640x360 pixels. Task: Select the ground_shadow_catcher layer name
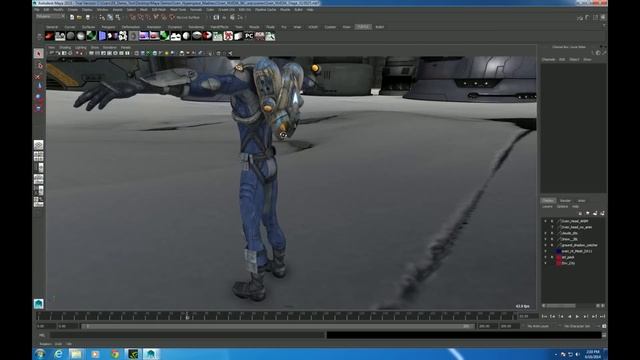click(x=579, y=245)
